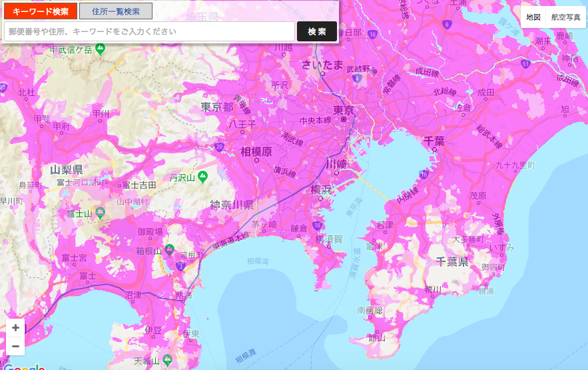Click the 館山 label

[x=376, y=337]
